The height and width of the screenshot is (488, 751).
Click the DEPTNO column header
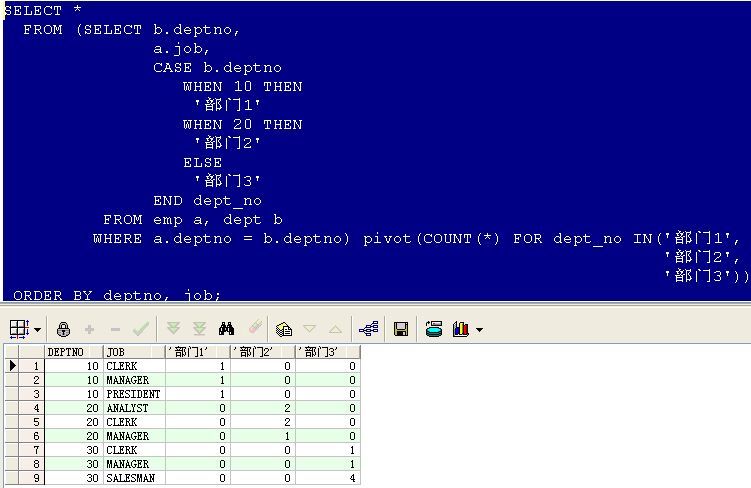coord(73,352)
